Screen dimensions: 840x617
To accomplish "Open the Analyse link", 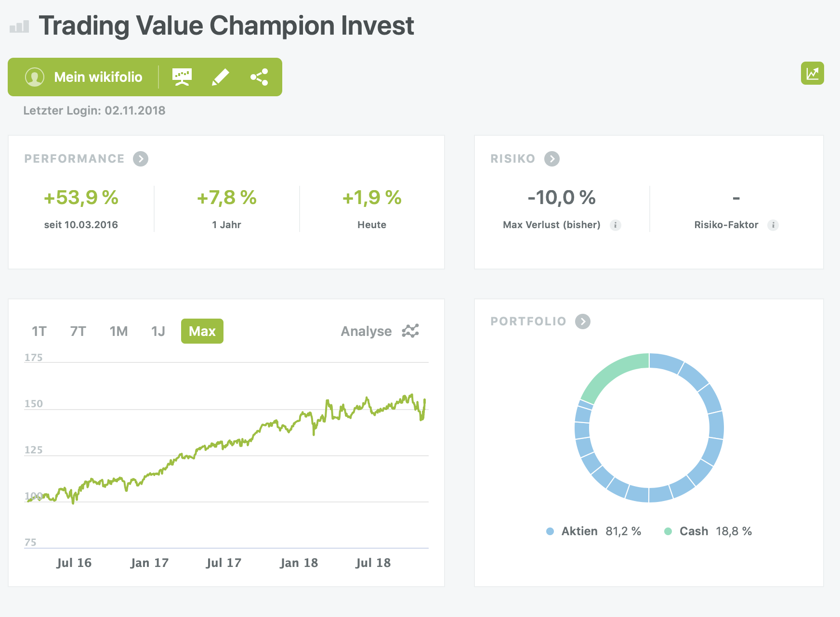I will pos(366,331).
